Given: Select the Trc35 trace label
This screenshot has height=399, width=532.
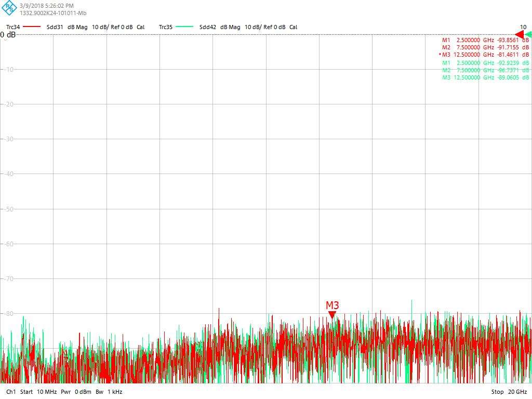Looking at the screenshot, I should pos(166,27).
